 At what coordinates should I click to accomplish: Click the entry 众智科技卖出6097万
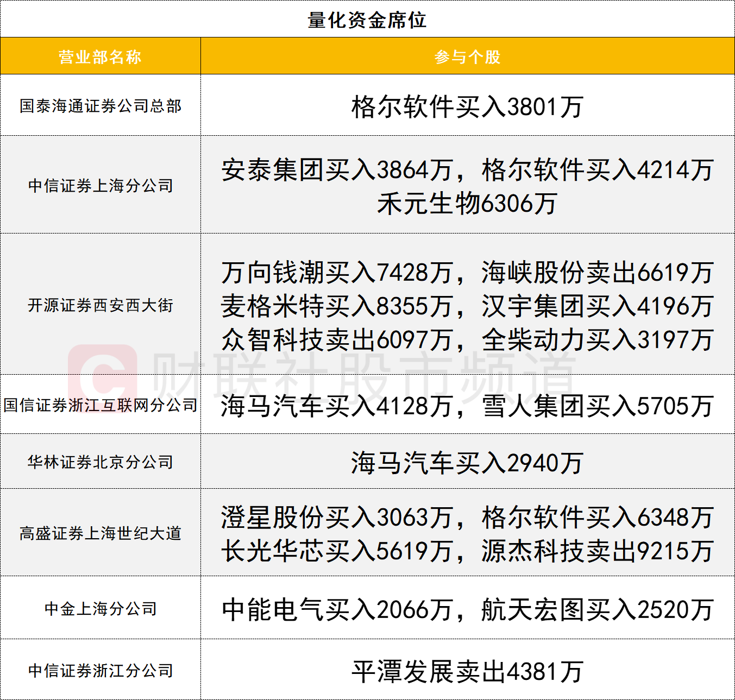pos(337,340)
